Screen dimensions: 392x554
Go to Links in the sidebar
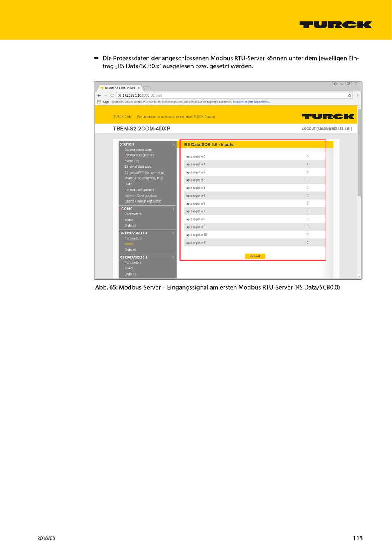[128, 184]
